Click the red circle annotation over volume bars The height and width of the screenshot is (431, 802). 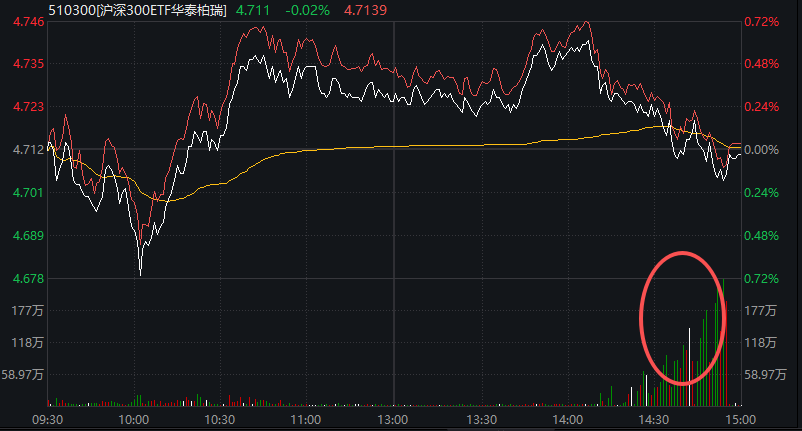click(x=681, y=317)
